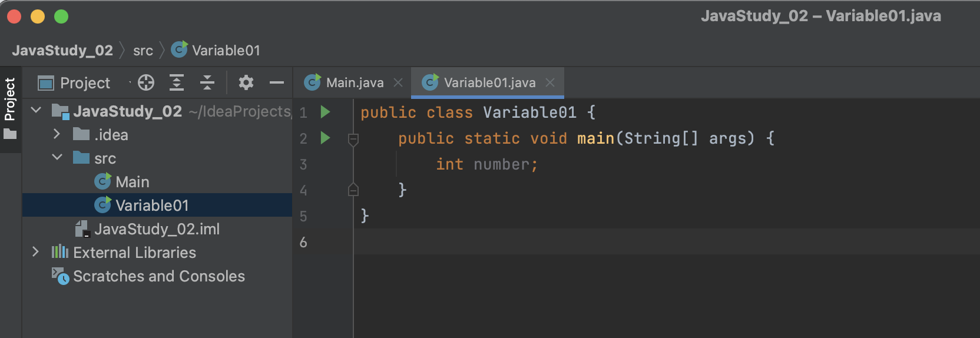
Task: Click the JavaStudy_02.iml file icon
Action: (82, 228)
